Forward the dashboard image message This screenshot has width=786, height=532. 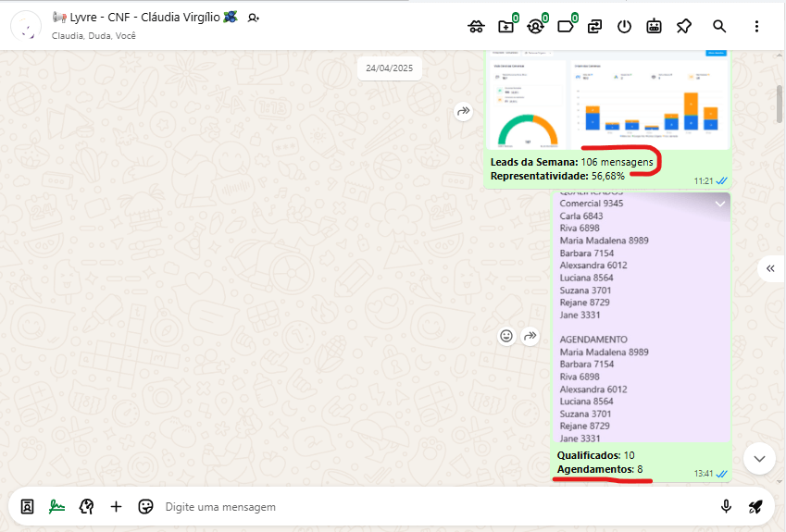464,111
